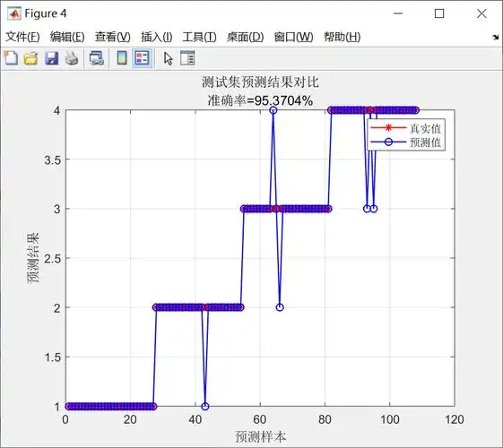Click the dock figure arrow icon
This screenshot has height=448, width=503.
coord(496,37)
